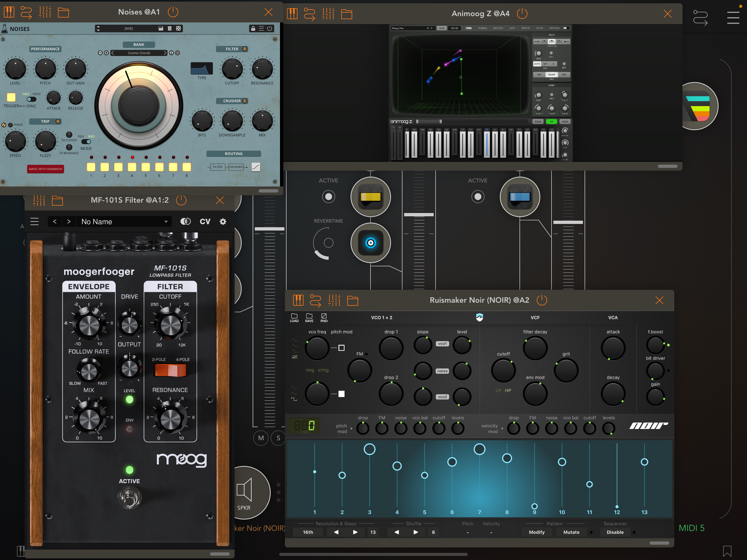The image size is (747, 560).
Task: Click MADE WITH HAINBACH button
Action: coord(46,169)
